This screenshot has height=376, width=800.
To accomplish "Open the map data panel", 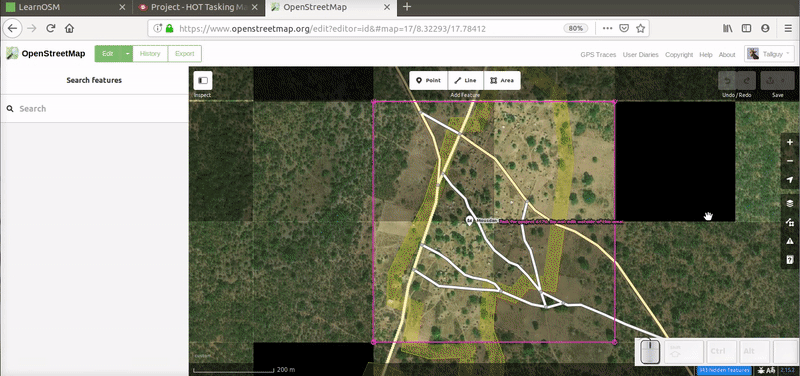I will 790,222.
